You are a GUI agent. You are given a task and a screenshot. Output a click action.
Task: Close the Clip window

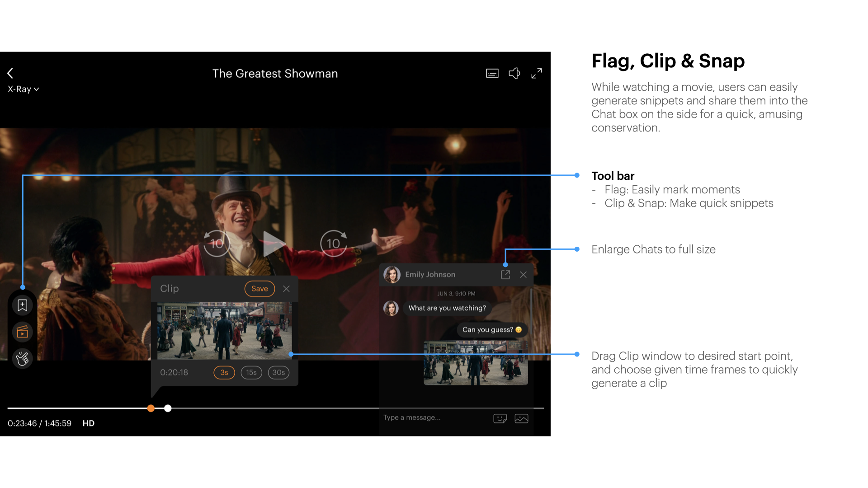[x=287, y=289]
